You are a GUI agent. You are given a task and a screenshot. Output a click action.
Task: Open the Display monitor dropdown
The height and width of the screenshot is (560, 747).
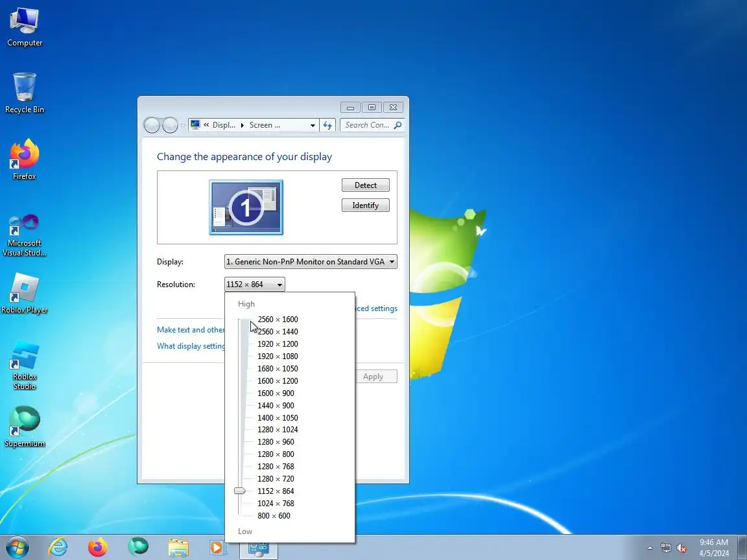(311, 261)
